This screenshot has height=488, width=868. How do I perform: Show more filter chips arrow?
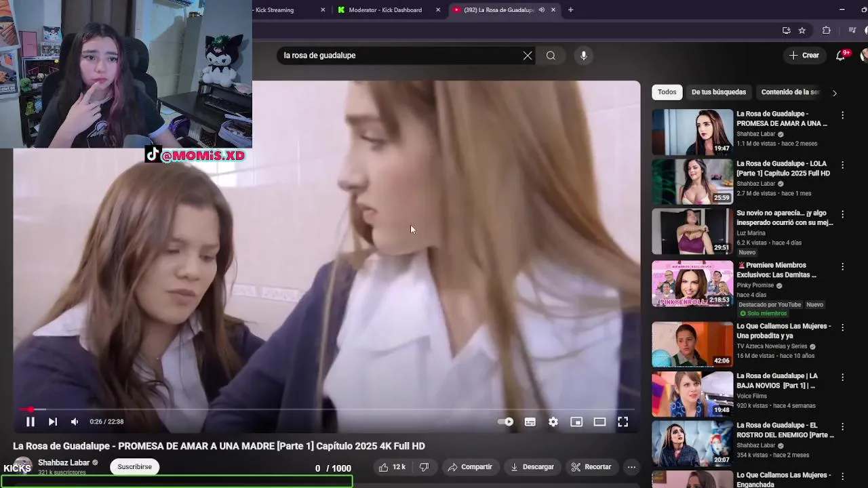click(835, 93)
